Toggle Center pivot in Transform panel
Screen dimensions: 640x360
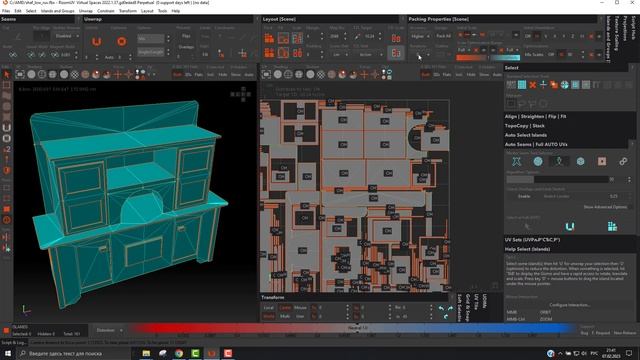coord(285,307)
